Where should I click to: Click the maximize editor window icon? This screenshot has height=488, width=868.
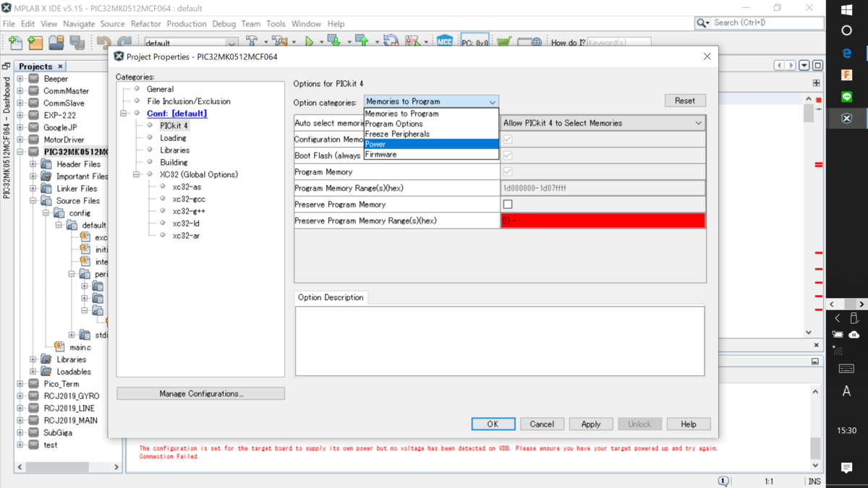817,65
